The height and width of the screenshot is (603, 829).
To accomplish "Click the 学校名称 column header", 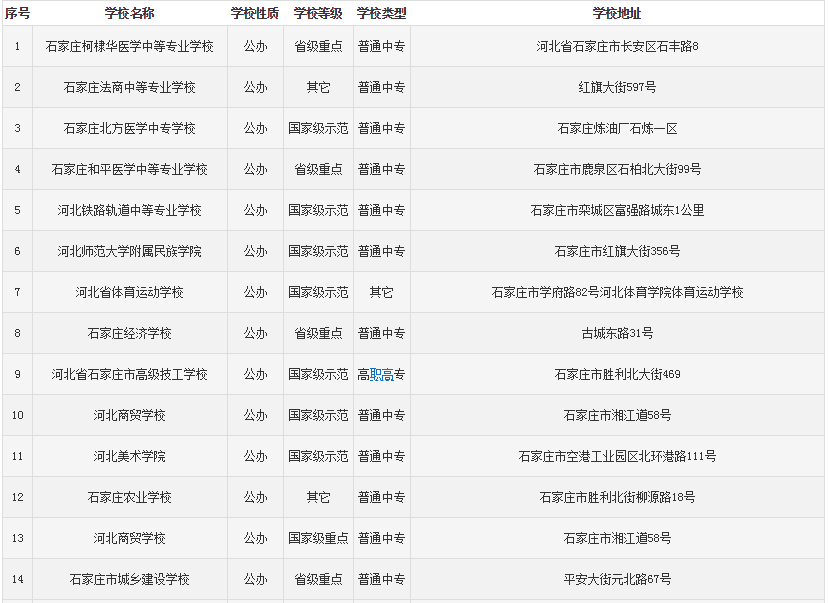I will (130, 13).
